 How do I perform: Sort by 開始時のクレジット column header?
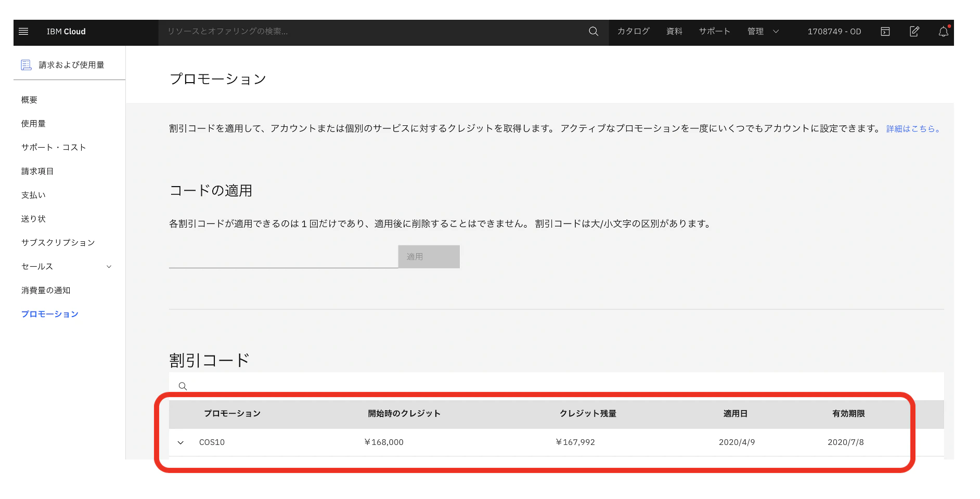pyautogui.click(x=404, y=414)
